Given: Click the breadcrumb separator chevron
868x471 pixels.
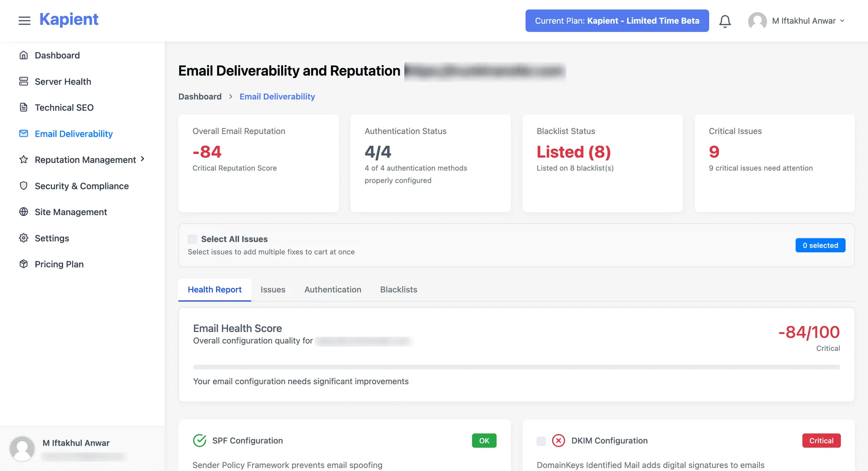Looking at the screenshot, I should click(231, 97).
